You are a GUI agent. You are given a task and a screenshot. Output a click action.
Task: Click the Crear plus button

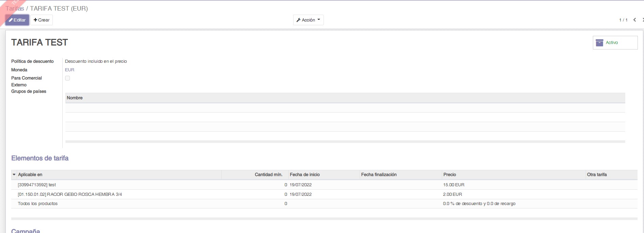(x=42, y=20)
